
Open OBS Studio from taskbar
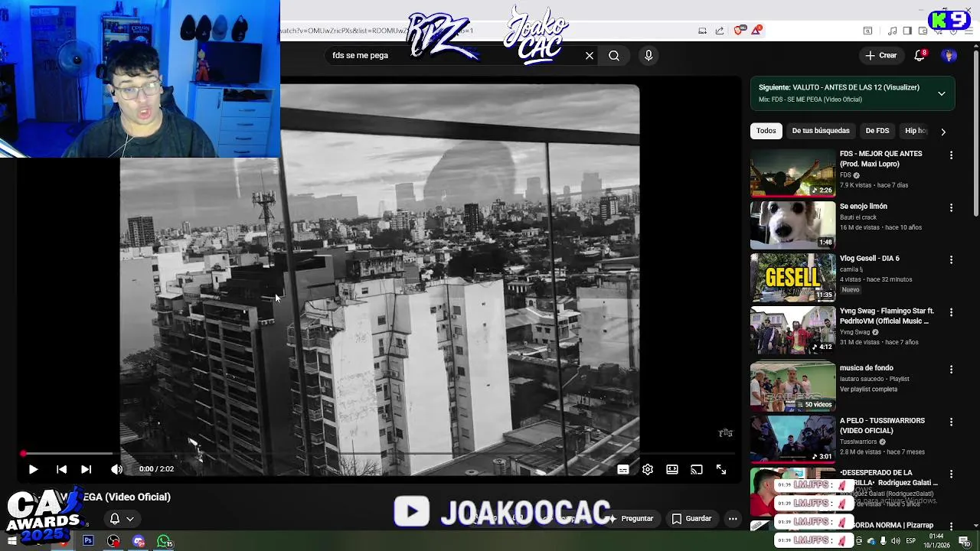(x=113, y=541)
